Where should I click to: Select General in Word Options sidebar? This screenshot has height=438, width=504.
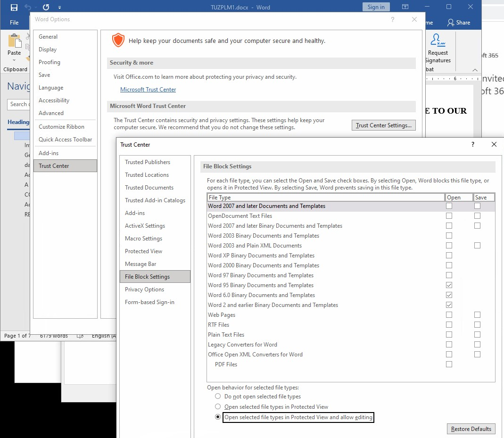(x=65, y=37)
